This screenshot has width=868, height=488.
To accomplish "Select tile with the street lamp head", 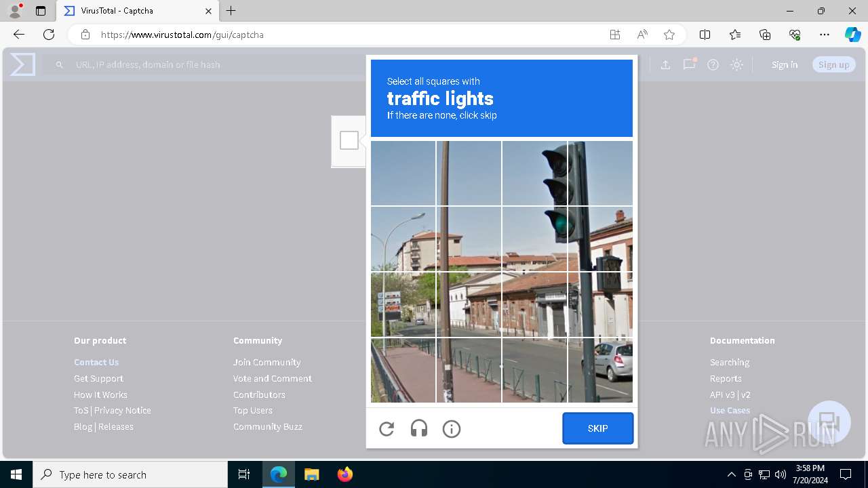I will tap(403, 239).
